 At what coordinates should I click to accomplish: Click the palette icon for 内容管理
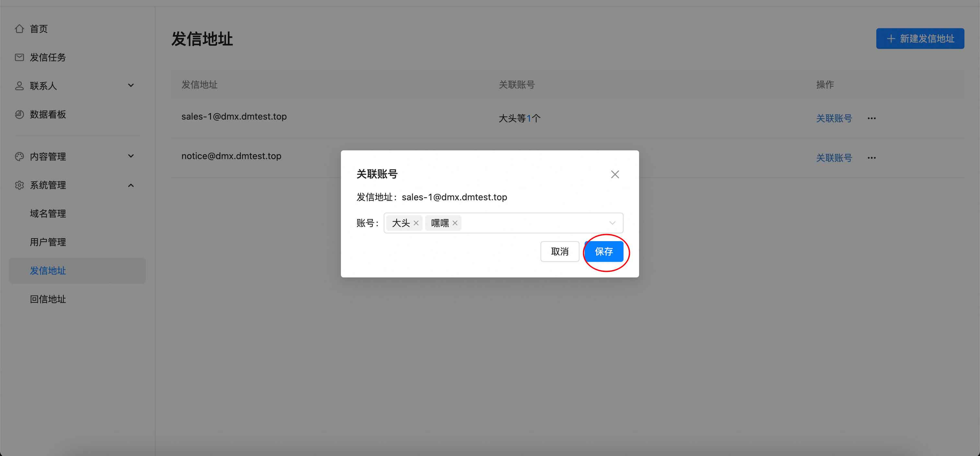[19, 156]
